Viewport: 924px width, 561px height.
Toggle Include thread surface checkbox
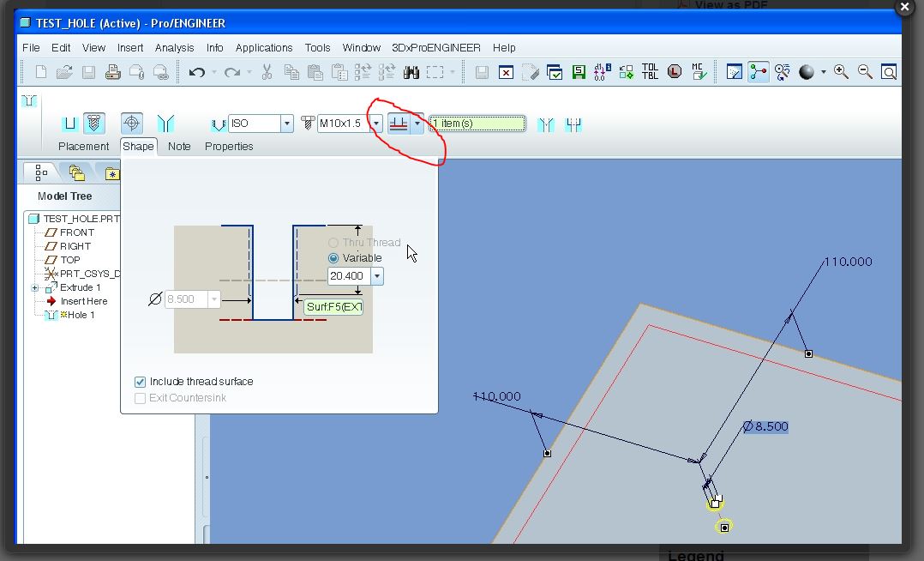(x=141, y=382)
